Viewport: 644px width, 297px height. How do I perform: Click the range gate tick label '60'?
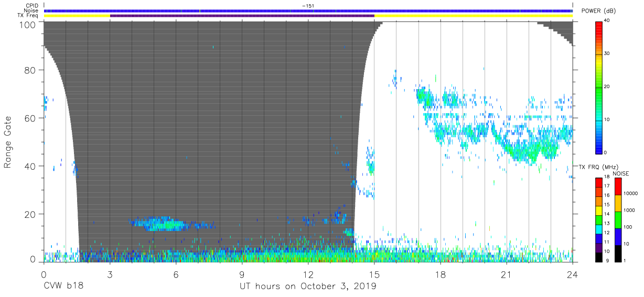coord(31,118)
